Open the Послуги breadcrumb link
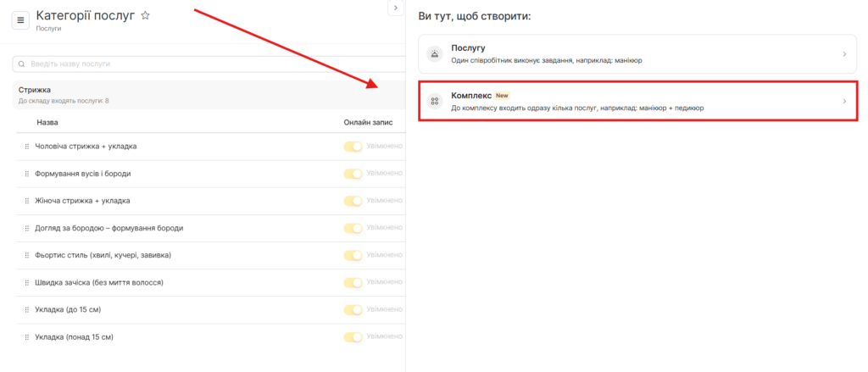Image resolution: width=868 pixels, height=372 pixels. point(48,29)
